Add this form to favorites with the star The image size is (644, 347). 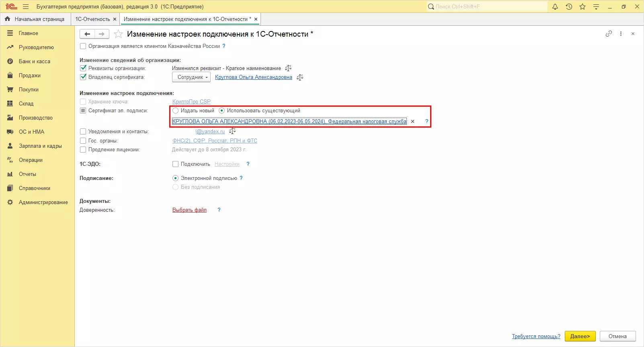tap(118, 34)
